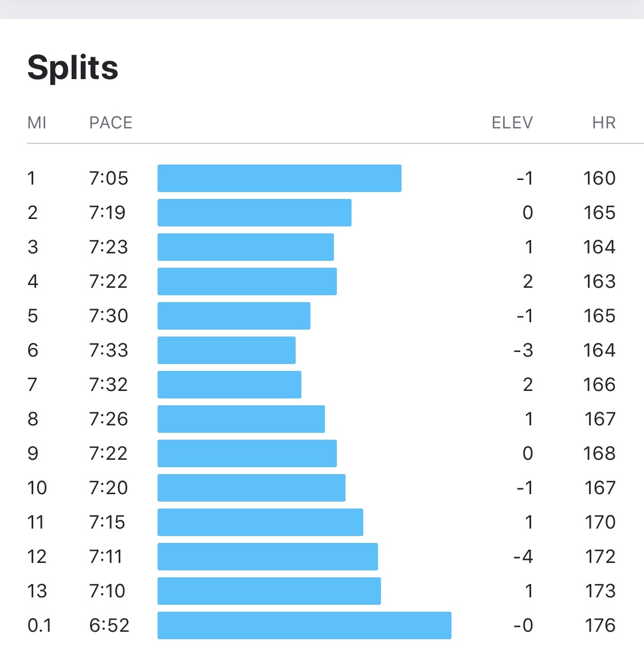The height and width of the screenshot is (661, 644).
Task: Select the mile 6 blue bar
Action: click(x=226, y=350)
